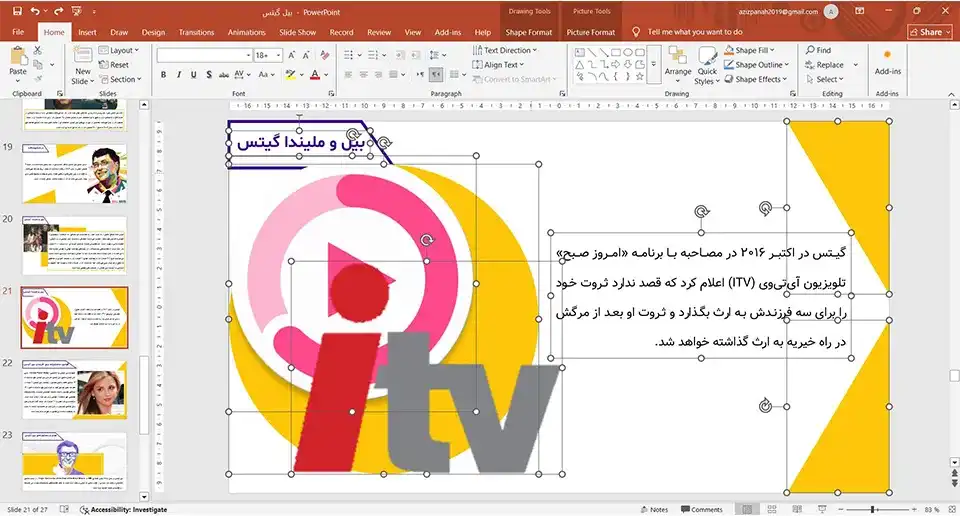
Task: Open the Select dropdown in Editing
Action: coord(825,79)
